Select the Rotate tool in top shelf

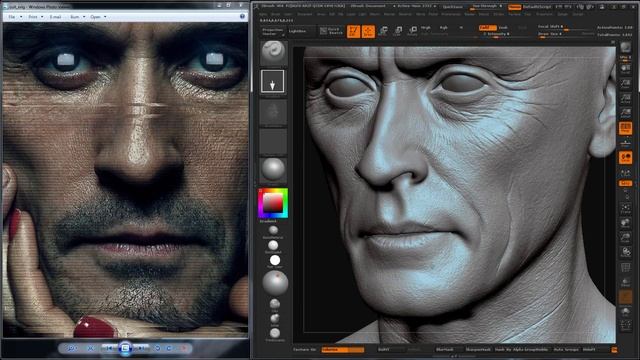[x=413, y=31]
